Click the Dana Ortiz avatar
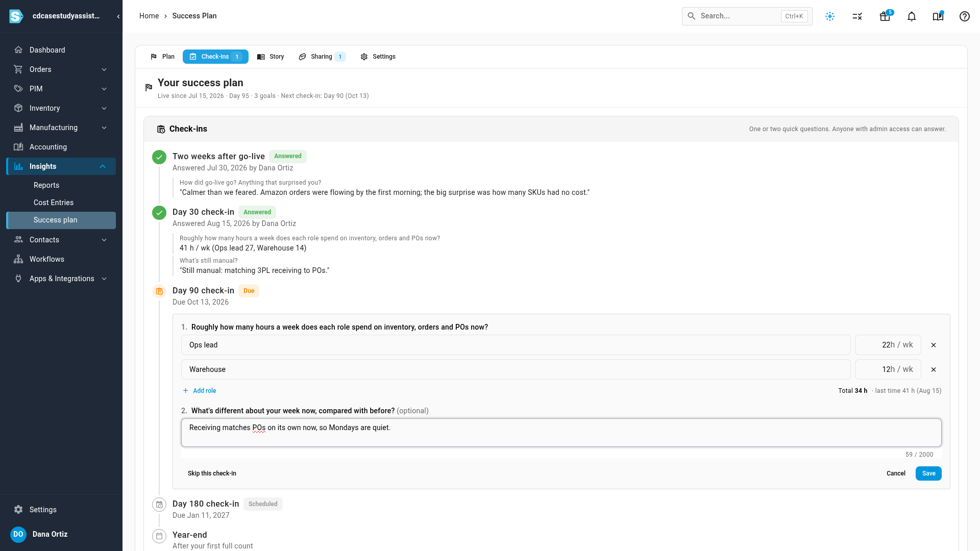 [18, 534]
